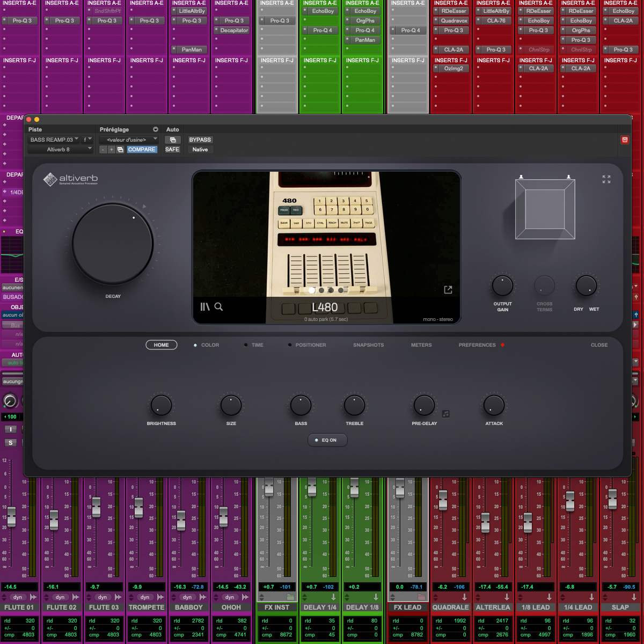Toggle the dyn button on FLUTE 01
The width and height of the screenshot is (644, 644).
pos(18,597)
